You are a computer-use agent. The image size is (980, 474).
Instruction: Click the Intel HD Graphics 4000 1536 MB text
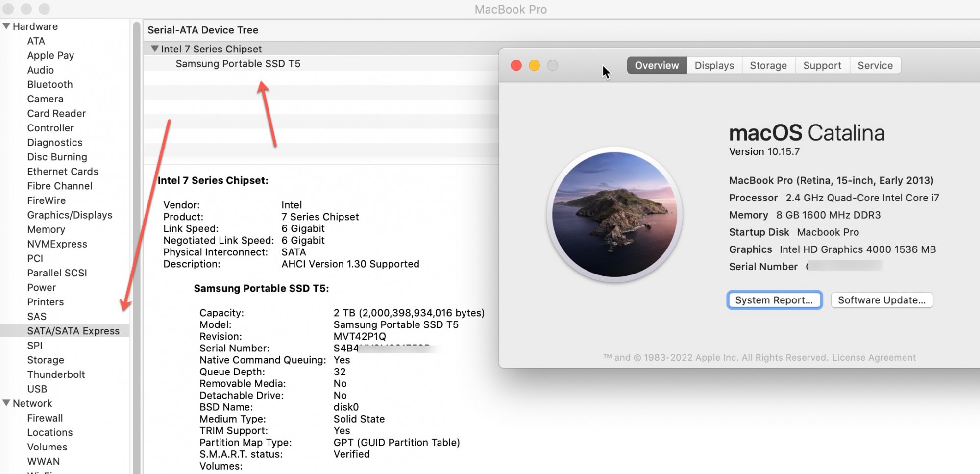point(858,249)
